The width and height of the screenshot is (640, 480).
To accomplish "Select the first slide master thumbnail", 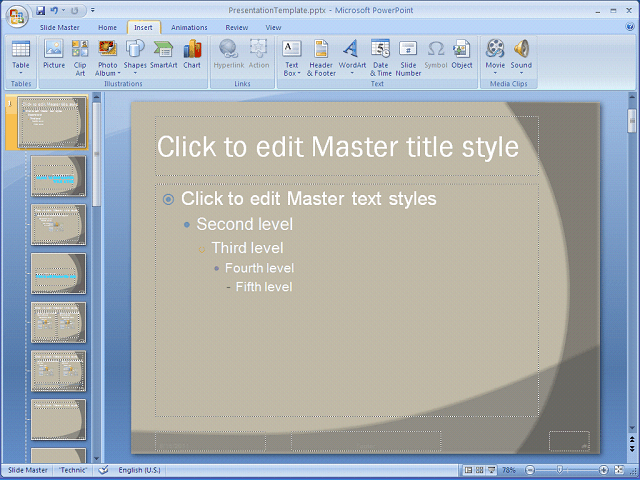I will [52, 122].
